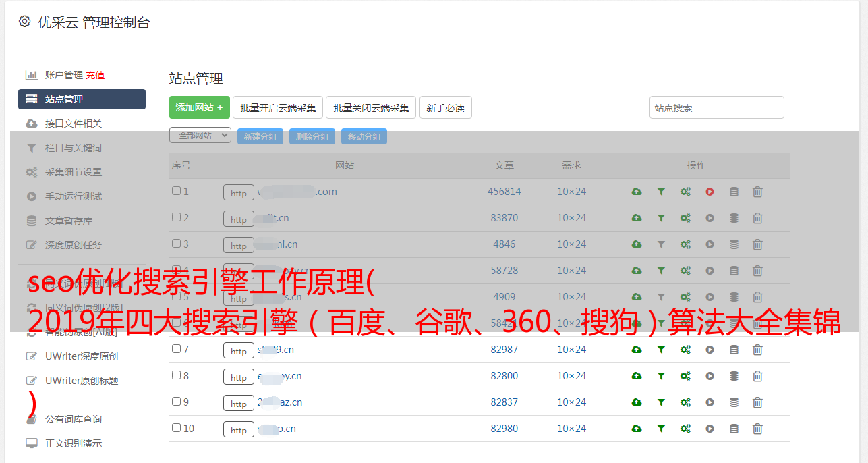Image resolution: width=868 pixels, height=463 pixels.
Task: Click the 移动分组 button
Action: pyautogui.click(x=364, y=136)
